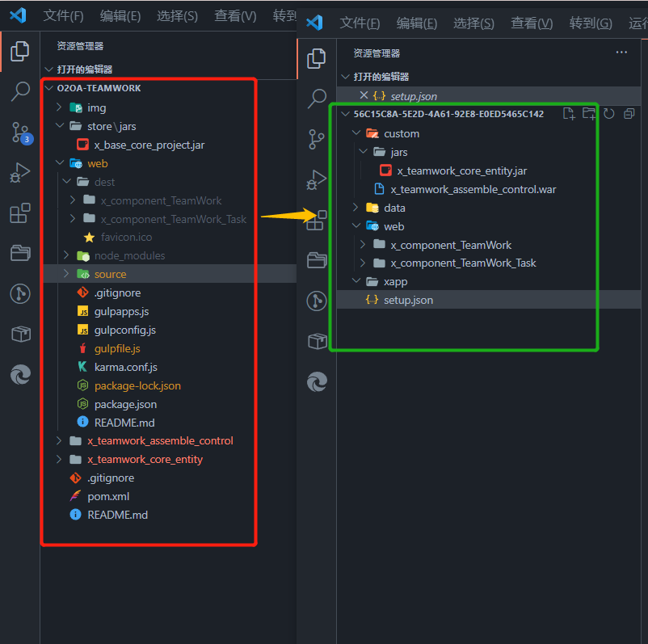
Task: Open gulpfile.js from the file tree
Action: (x=116, y=348)
